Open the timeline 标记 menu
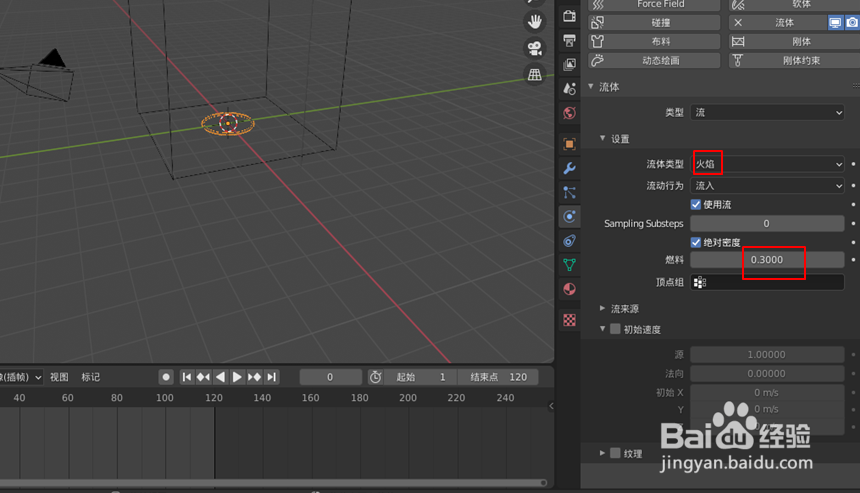 tap(90, 377)
